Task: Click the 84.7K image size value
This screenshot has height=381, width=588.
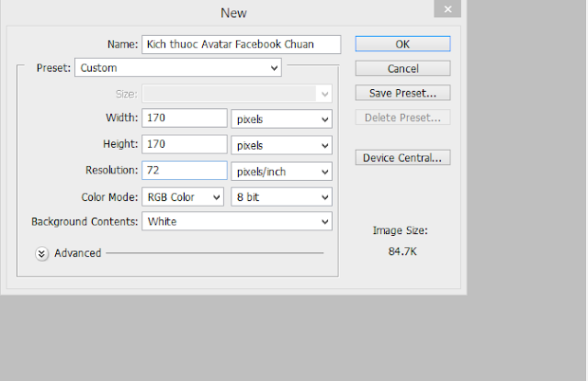Action: point(402,251)
